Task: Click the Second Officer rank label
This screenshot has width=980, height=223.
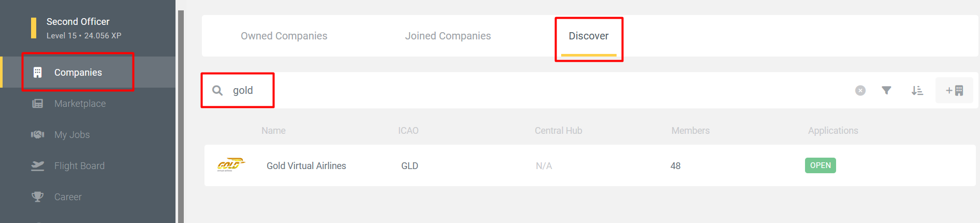Action: (78, 22)
